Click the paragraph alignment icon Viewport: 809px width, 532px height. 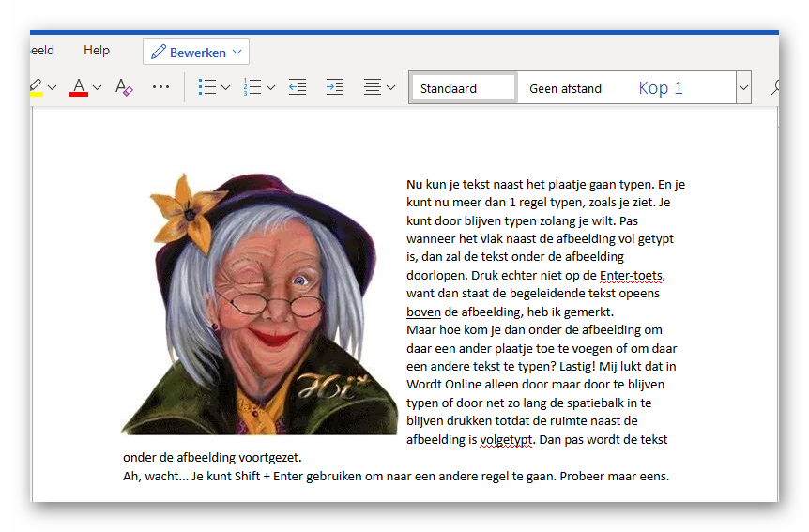pyautogui.click(x=373, y=87)
